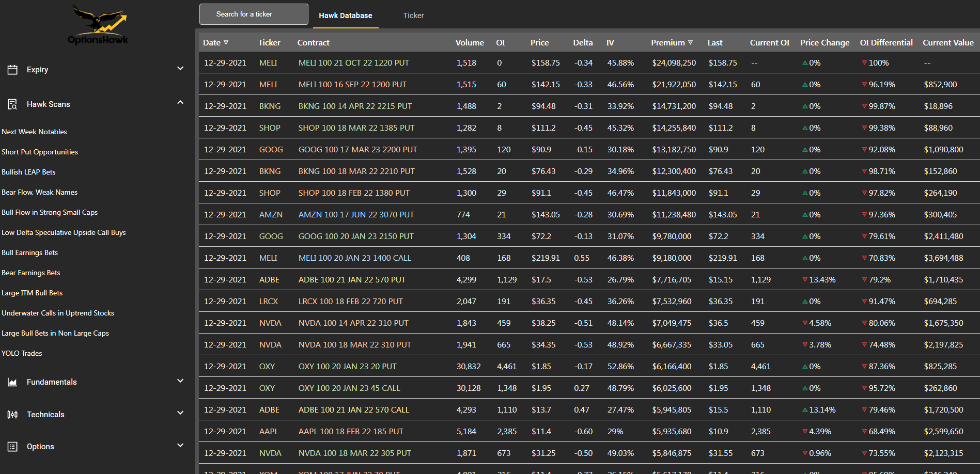Click the Price Change column header
This screenshot has height=474, width=980.
(x=825, y=43)
